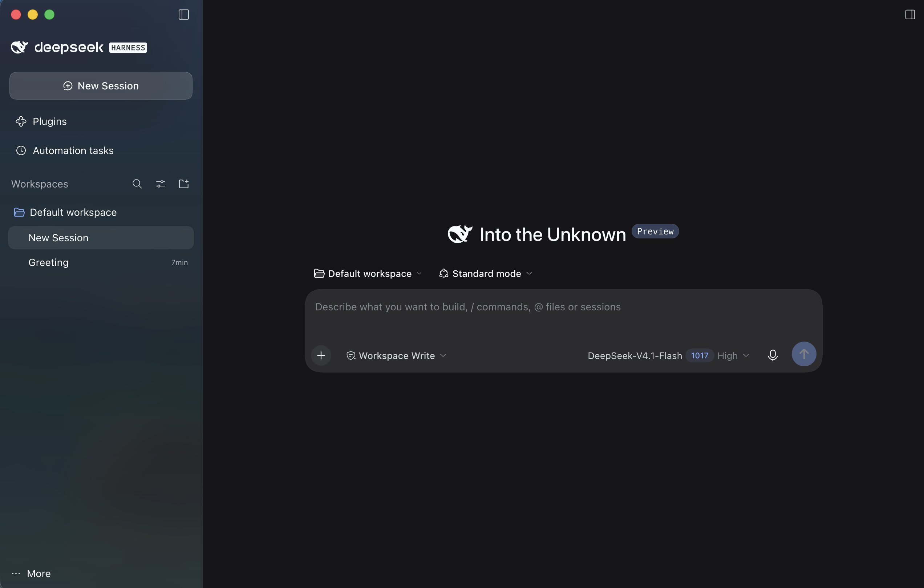Click the HARNESS badge label

(128, 48)
